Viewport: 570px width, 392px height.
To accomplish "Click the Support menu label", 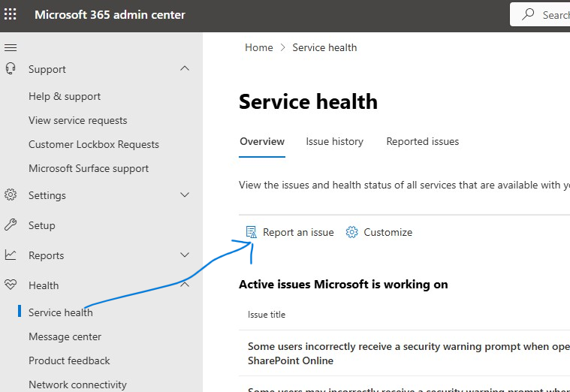I will pos(47,69).
